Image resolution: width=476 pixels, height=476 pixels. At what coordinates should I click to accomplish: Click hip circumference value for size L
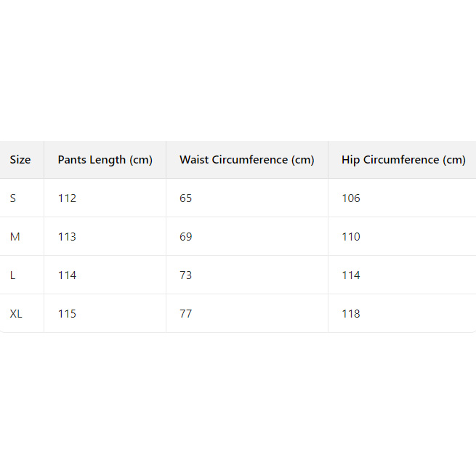pyautogui.click(x=351, y=275)
